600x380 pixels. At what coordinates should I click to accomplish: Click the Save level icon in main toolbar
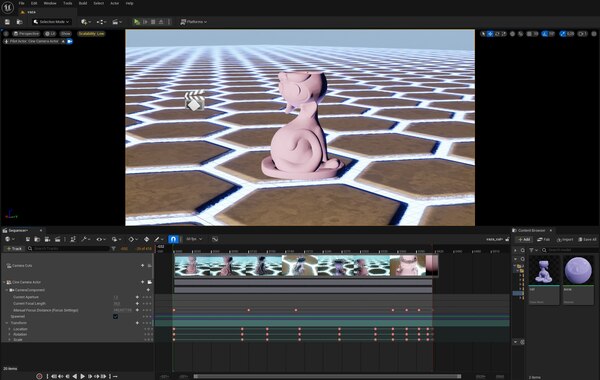coord(7,22)
